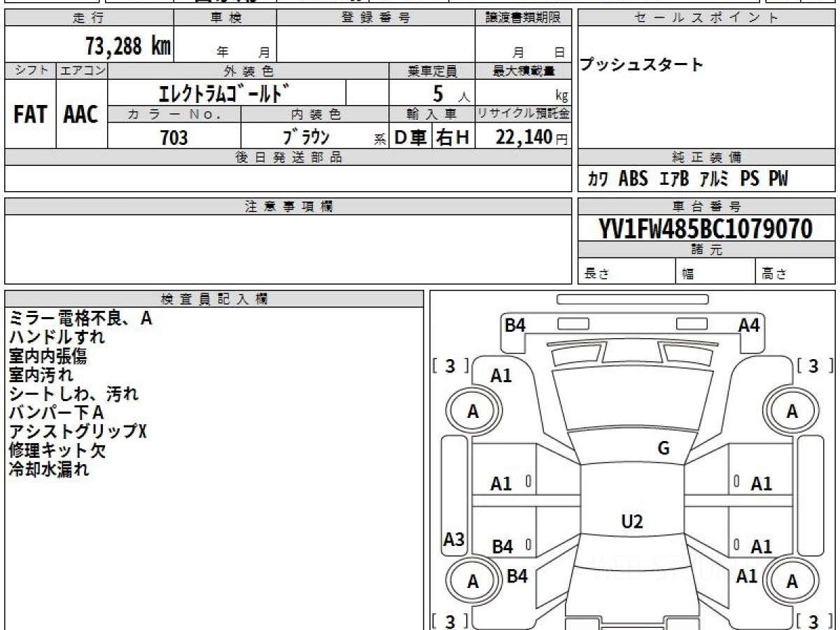Select the カワ equipment item
Viewport: 840px width, 630px height.
point(598,179)
